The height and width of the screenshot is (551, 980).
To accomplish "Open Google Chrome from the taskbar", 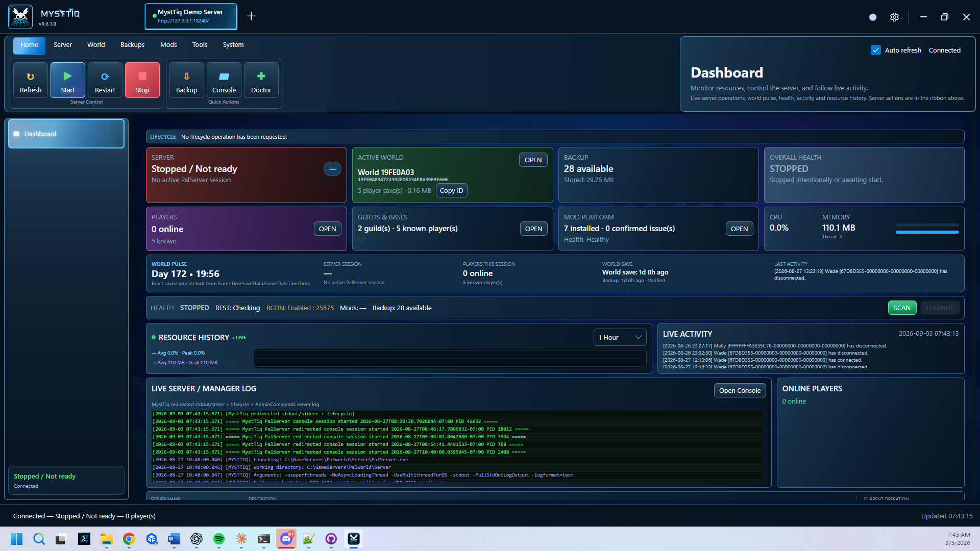I will [129, 539].
